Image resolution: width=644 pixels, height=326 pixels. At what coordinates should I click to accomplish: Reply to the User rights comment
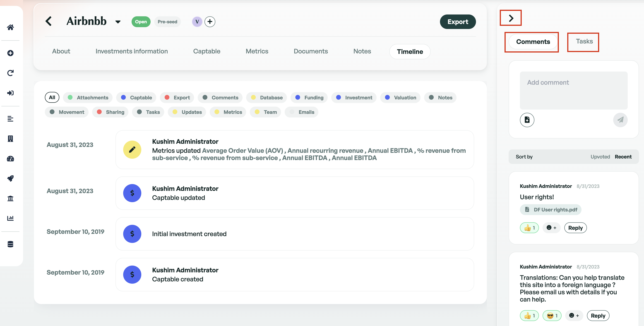575,228
